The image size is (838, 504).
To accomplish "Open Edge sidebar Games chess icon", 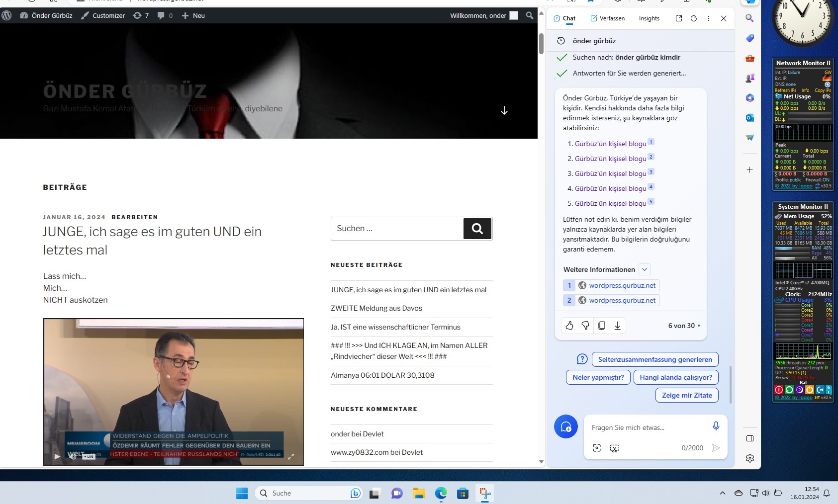I will [749, 78].
